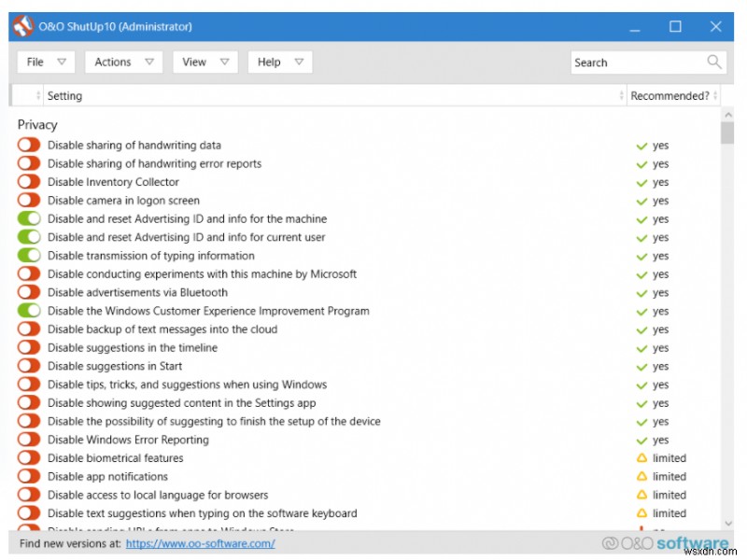
Task: Toggle Disable camera in logon screen
Action: tap(29, 201)
